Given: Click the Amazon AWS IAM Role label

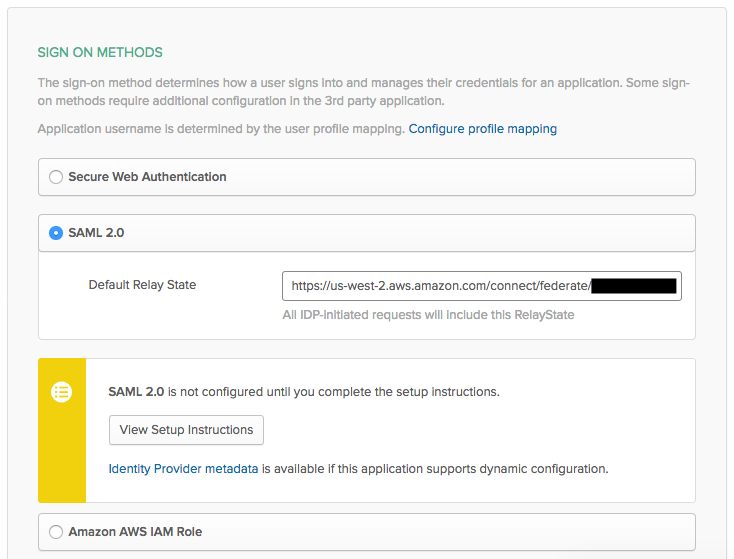Looking at the screenshot, I should tap(135, 532).
